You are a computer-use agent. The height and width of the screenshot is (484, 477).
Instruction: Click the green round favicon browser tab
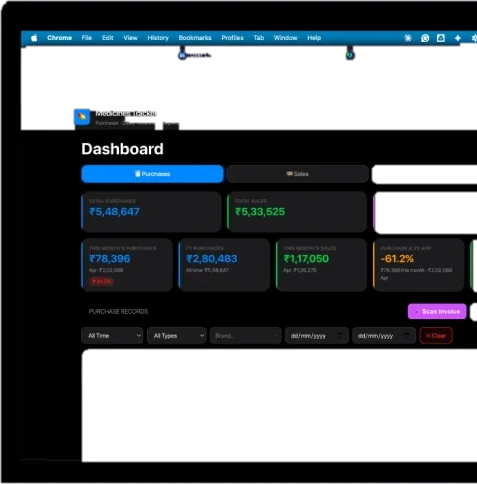350,55
